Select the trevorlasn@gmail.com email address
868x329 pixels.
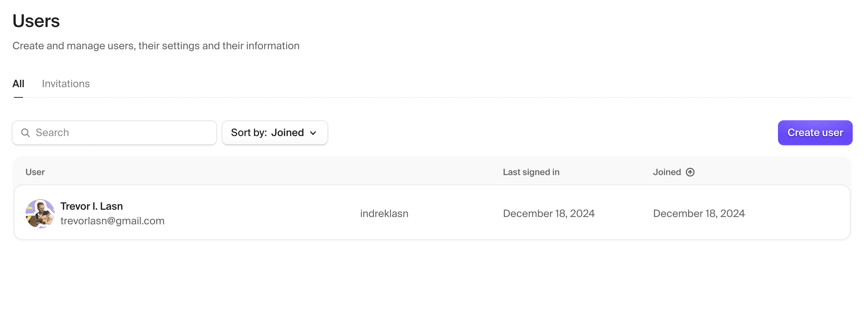(112, 221)
